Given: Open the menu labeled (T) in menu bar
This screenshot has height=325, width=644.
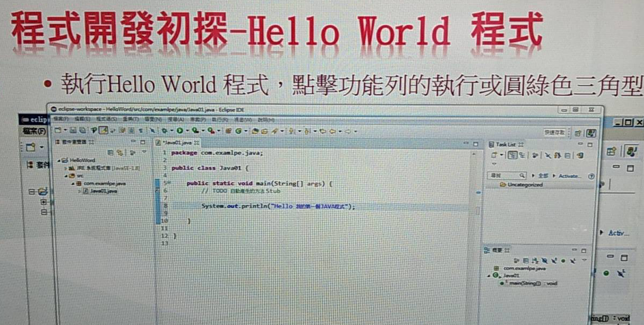Looking at the screenshot, I should (130, 119).
